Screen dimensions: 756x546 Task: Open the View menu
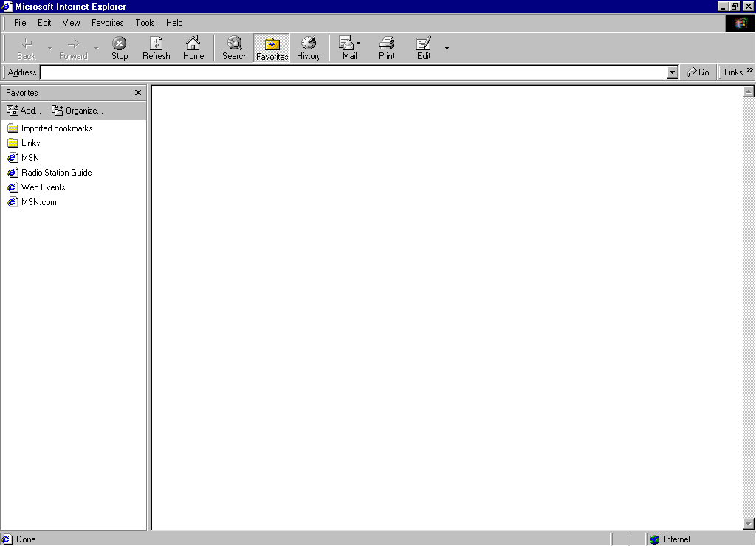pyautogui.click(x=71, y=23)
